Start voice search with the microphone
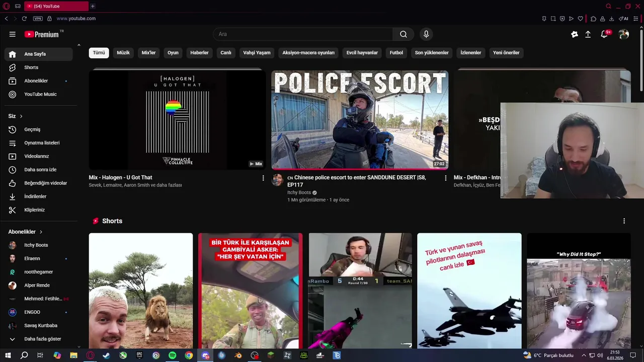This screenshot has width=644, height=362. tap(426, 34)
